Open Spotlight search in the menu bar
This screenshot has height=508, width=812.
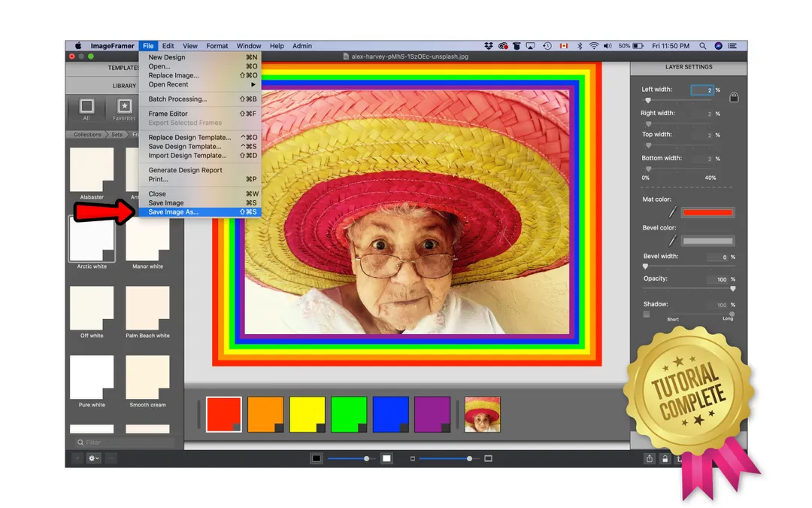click(x=703, y=46)
